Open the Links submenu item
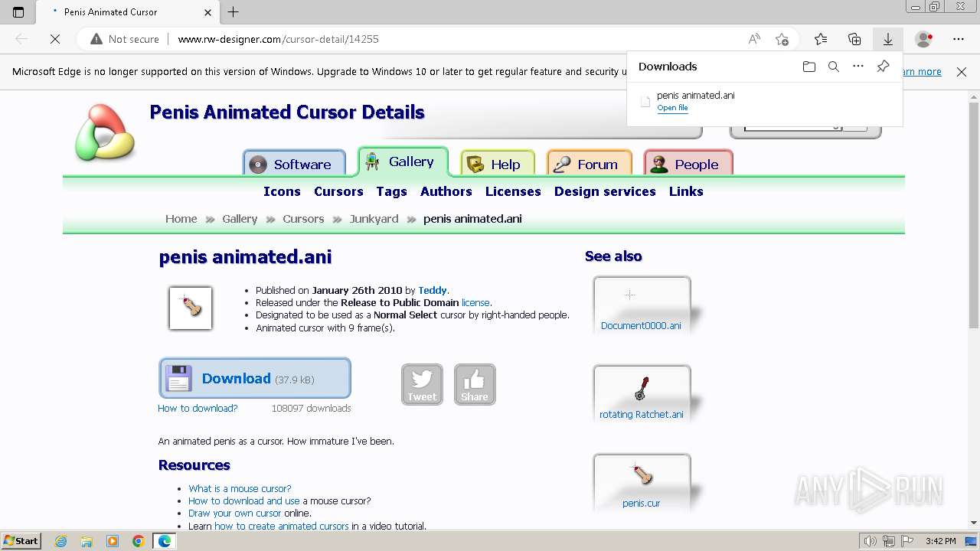This screenshot has height=551, width=980. pos(686,191)
